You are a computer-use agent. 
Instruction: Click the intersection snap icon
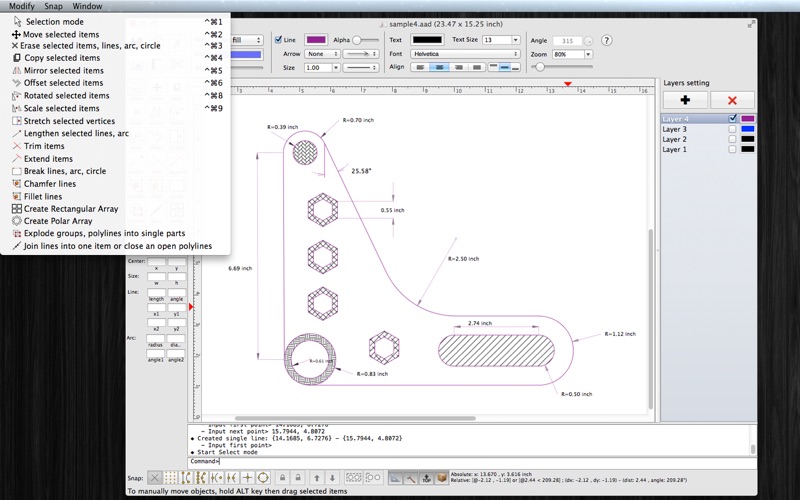click(x=232, y=478)
